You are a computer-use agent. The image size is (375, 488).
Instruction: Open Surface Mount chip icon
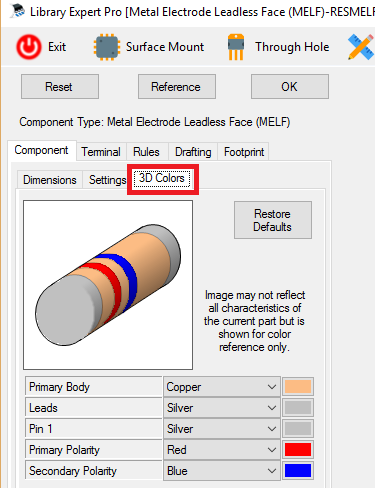click(107, 47)
